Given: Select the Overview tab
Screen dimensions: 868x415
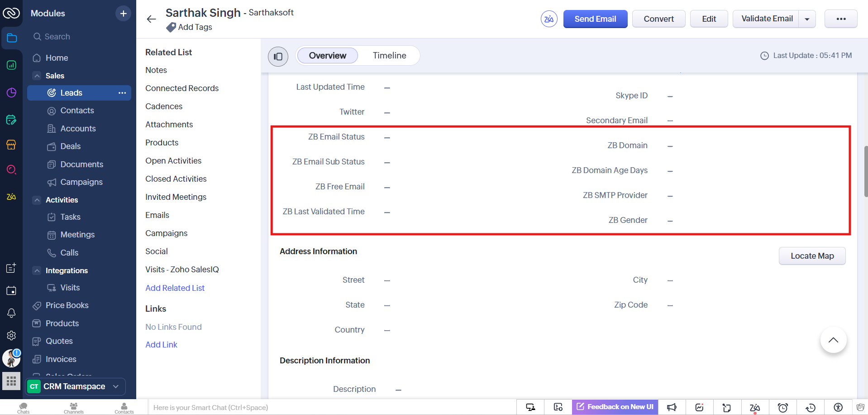Looking at the screenshot, I should tap(327, 56).
